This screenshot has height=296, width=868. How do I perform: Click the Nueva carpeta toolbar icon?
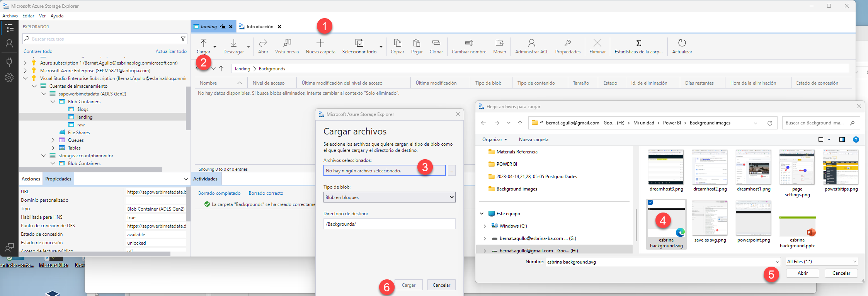(x=320, y=43)
